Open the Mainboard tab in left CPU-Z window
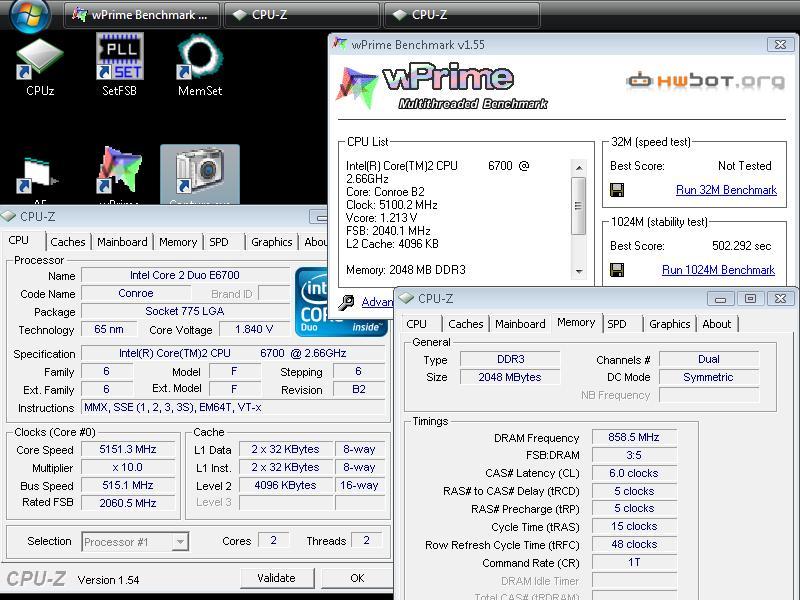Screen dimensions: 800x600 tap(122, 242)
